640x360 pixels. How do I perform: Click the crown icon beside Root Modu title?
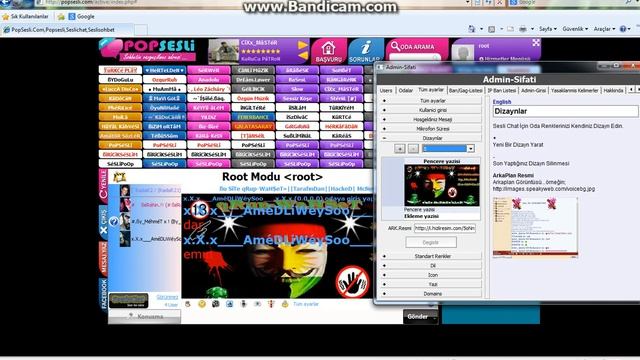(119, 177)
